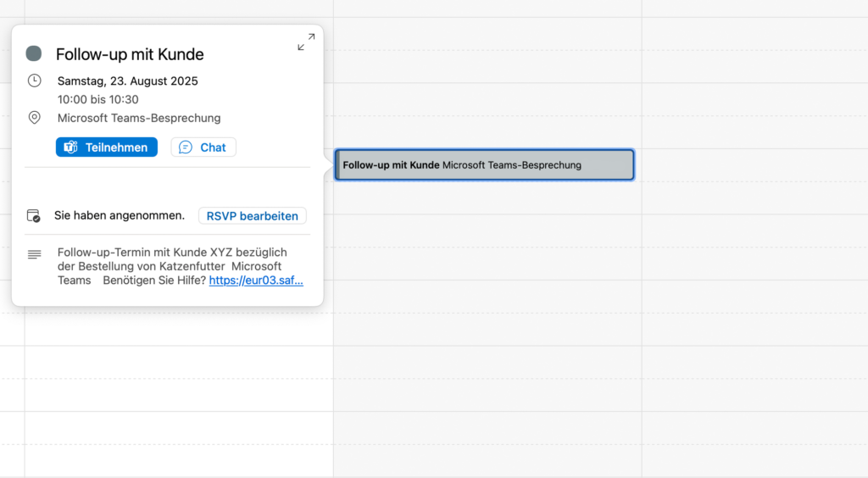Edit response with RSVP bearbeiten

tap(252, 216)
